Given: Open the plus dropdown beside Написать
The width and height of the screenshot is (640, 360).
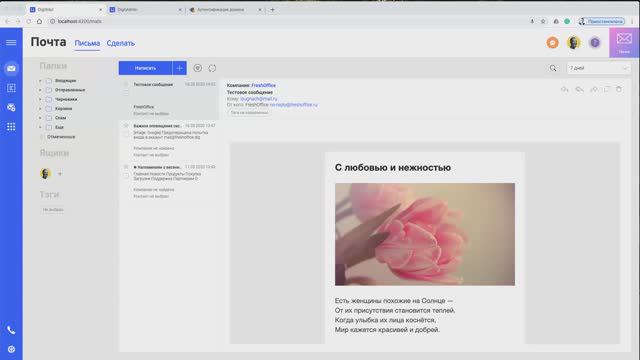Looking at the screenshot, I should (x=179, y=68).
